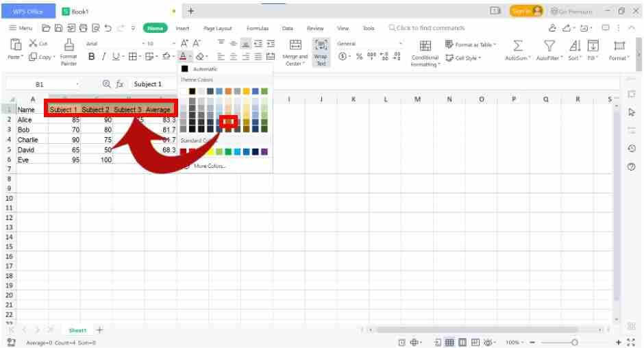Open file using the folder icon
Viewport: 644px width, 348px height.
click(x=46, y=28)
